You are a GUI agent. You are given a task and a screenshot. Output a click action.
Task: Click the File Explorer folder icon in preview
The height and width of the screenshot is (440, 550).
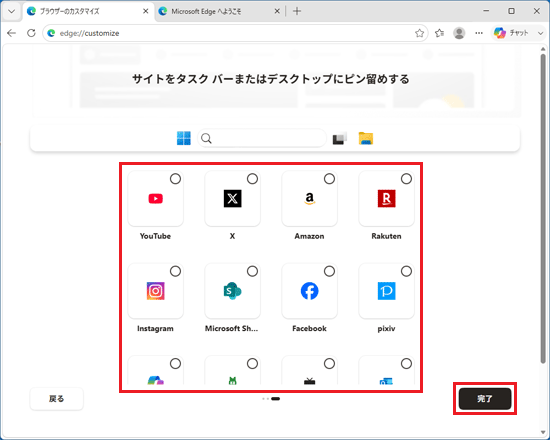pos(366,138)
